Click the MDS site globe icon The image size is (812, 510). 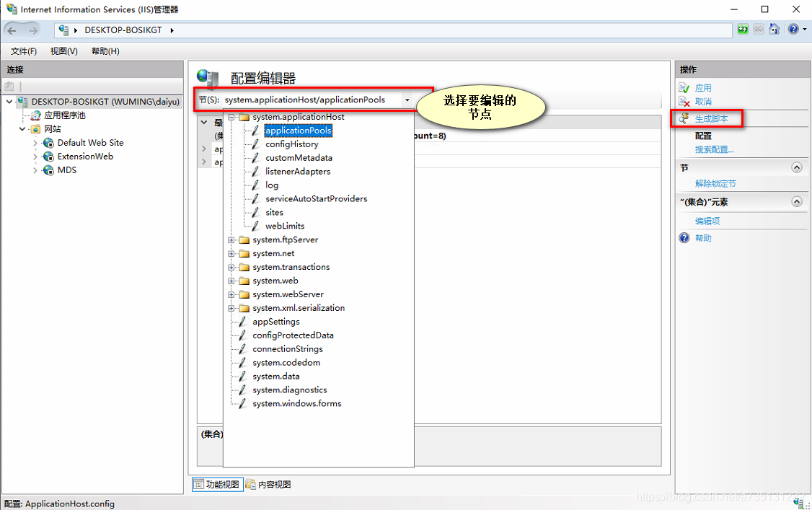coord(48,170)
